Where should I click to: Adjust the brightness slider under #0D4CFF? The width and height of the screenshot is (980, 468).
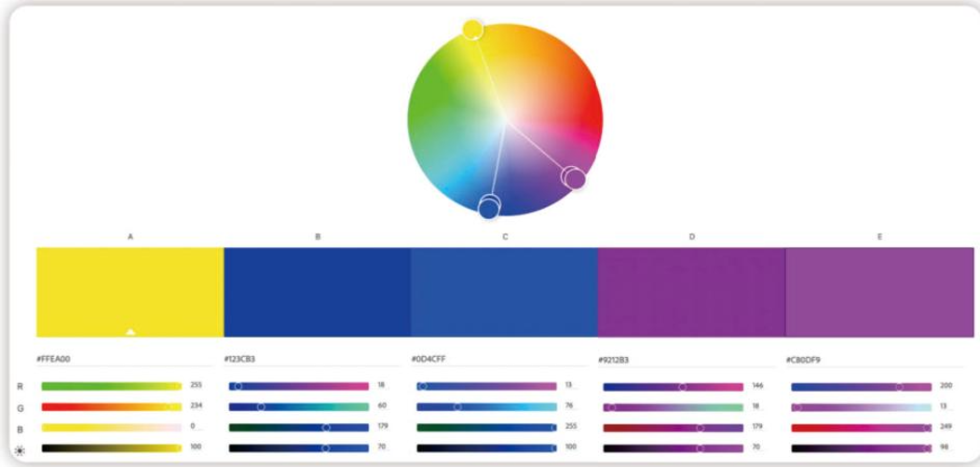[486, 448]
